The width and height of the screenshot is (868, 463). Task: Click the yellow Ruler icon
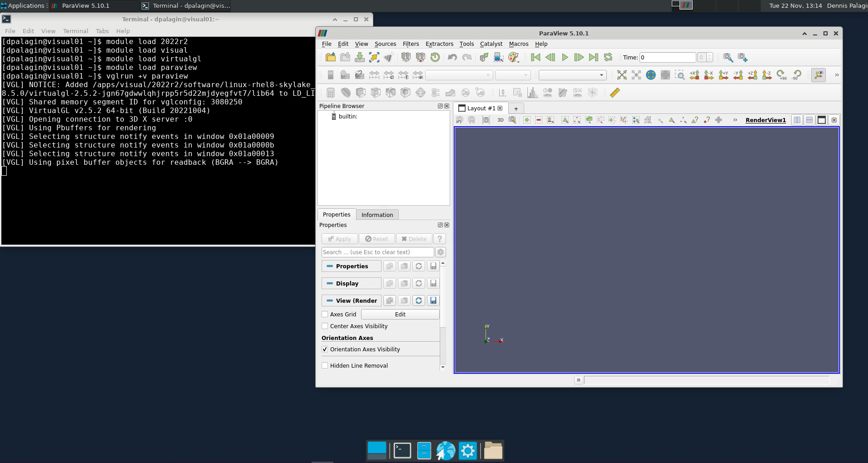(x=615, y=93)
